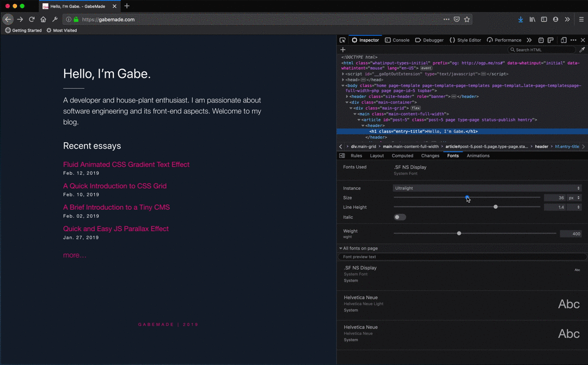This screenshot has width=588, height=365.
Task: Go forward with the browser forward arrow
Action: (x=20, y=19)
